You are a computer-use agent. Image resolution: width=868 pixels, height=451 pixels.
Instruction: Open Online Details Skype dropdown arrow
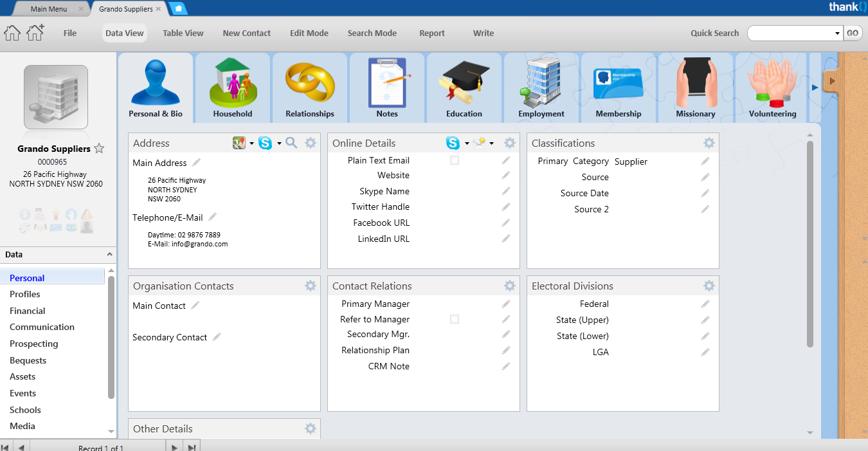tap(467, 143)
